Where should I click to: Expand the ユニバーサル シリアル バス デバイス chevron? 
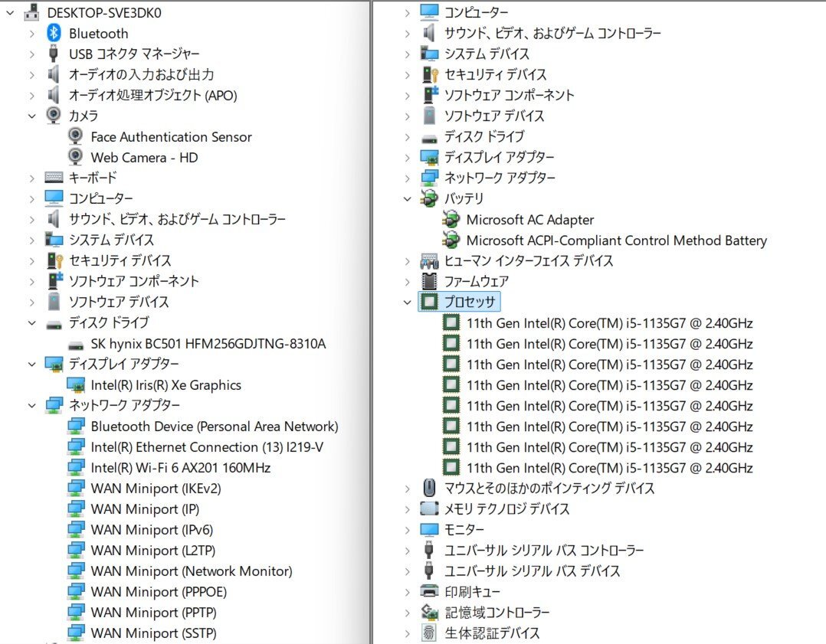pyautogui.click(x=407, y=570)
